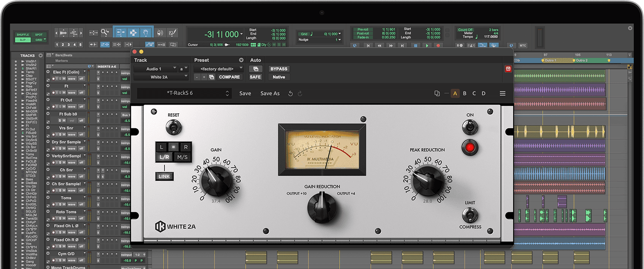The image size is (644, 269).
Task: Select the Zoomer tool in the toolbar
Action: click(x=105, y=33)
